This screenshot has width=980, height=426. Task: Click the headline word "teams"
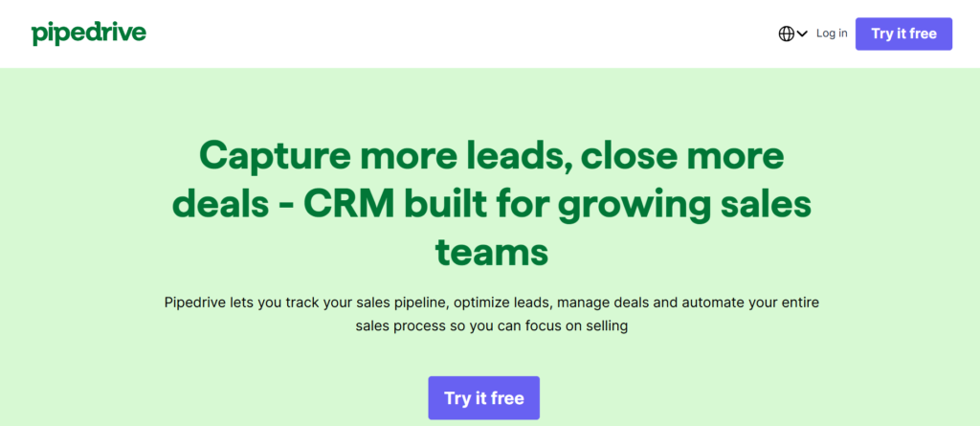click(x=491, y=253)
